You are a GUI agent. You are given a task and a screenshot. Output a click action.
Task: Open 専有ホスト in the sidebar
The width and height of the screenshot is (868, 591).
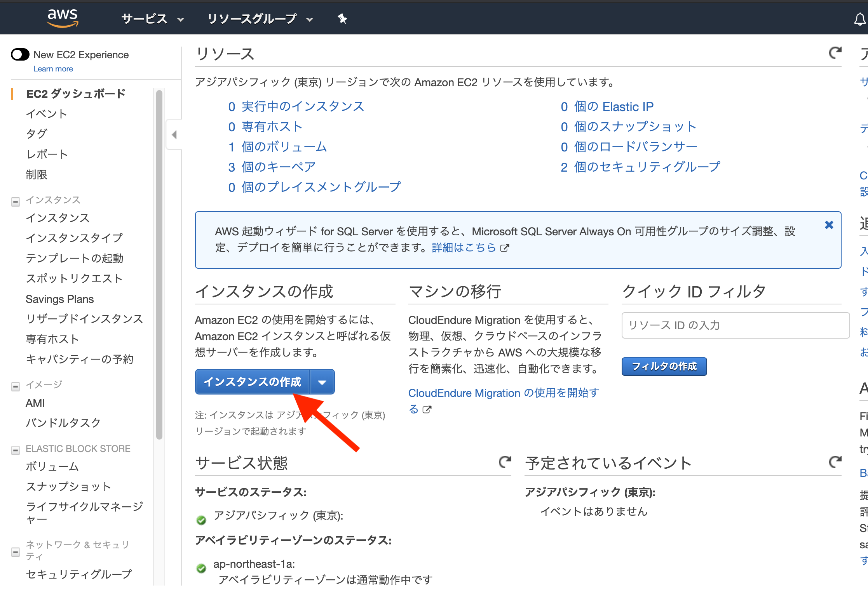52,339
